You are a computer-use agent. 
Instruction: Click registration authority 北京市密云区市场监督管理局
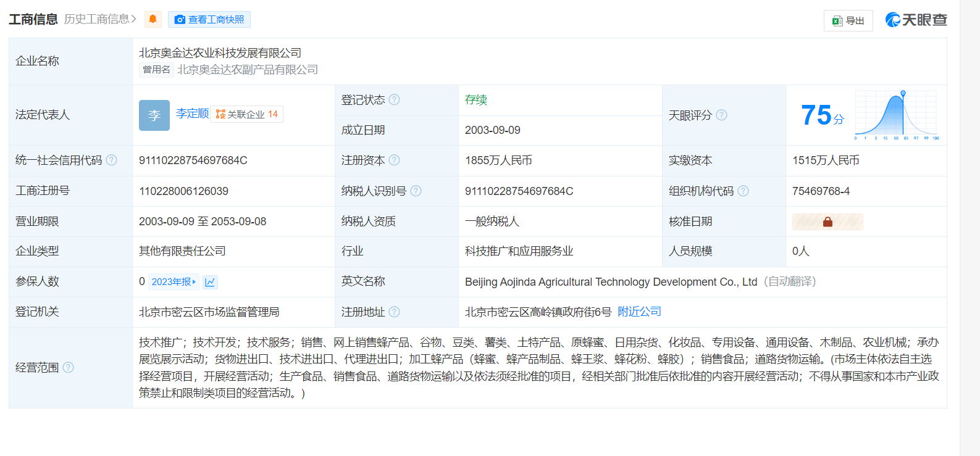pyautogui.click(x=209, y=312)
